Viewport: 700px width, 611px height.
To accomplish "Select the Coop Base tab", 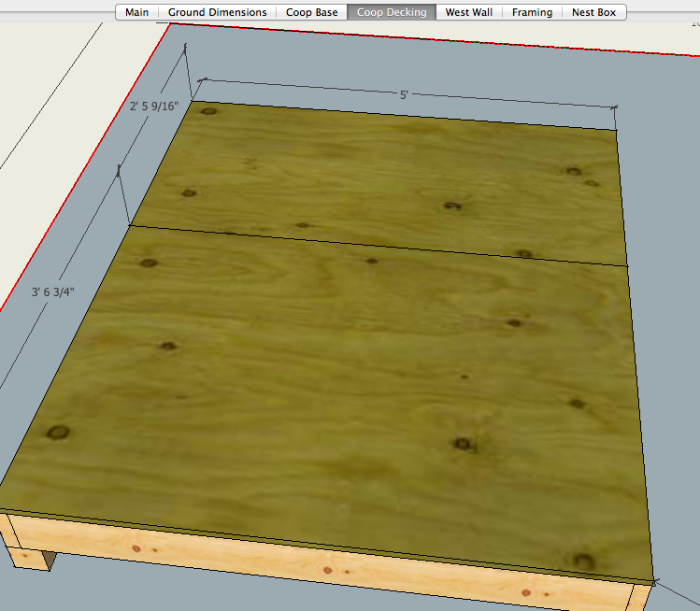I will pos(311,12).
